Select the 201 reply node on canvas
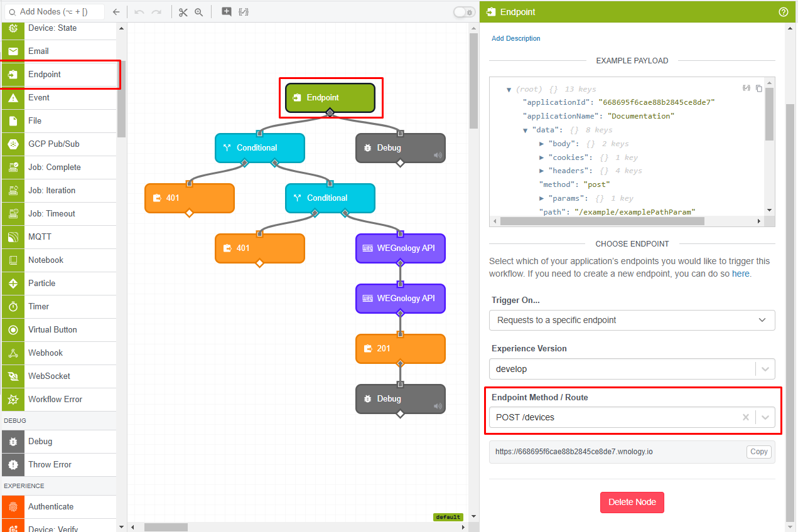The height and width of the screenshot is (532, 798). (401, 348)
